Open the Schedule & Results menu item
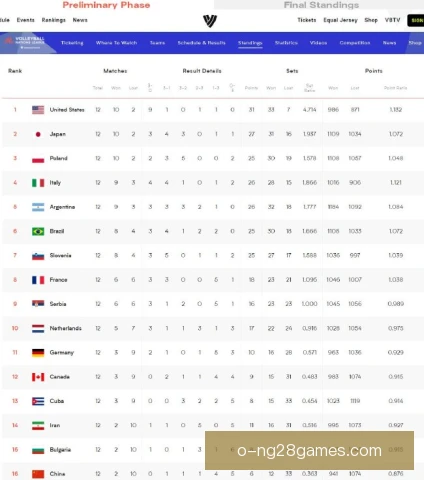 point(201,43)
